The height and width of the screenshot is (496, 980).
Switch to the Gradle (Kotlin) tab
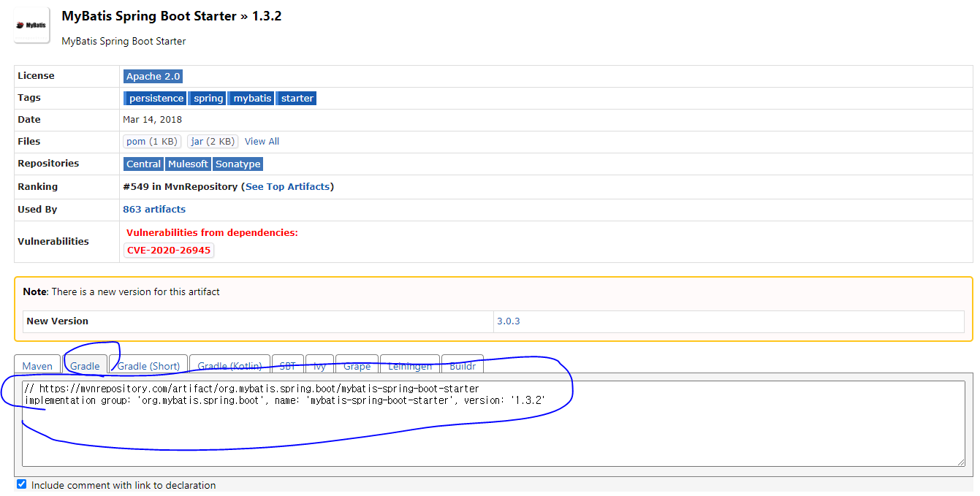(x=229, y=364)
